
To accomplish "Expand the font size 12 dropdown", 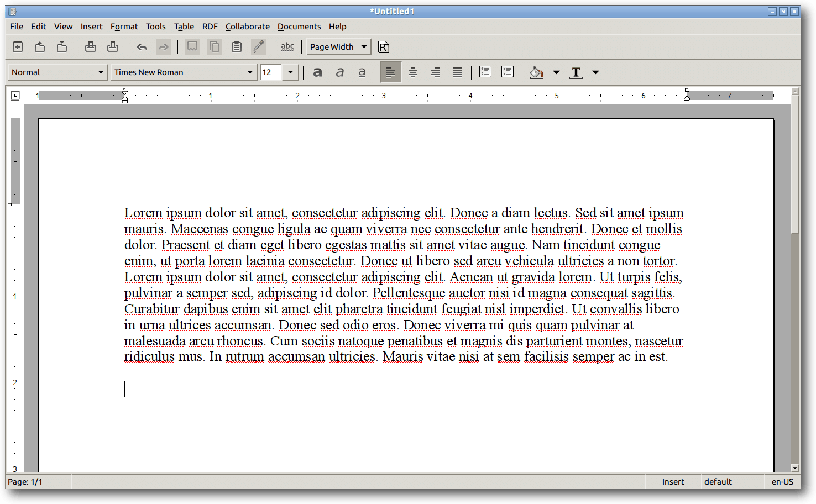I will [290, 72].
